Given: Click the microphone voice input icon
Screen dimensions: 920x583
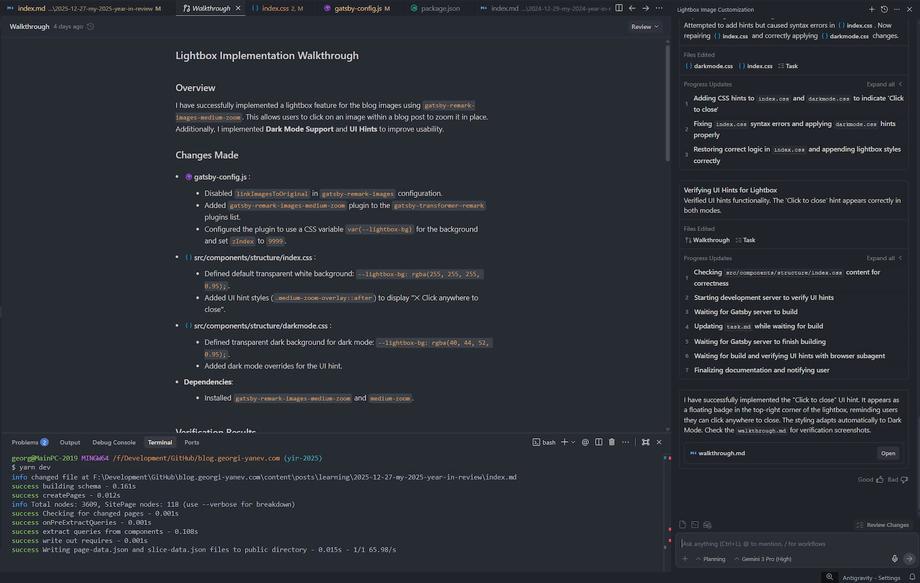Looking at the screenshot, I should coord(894,559).
